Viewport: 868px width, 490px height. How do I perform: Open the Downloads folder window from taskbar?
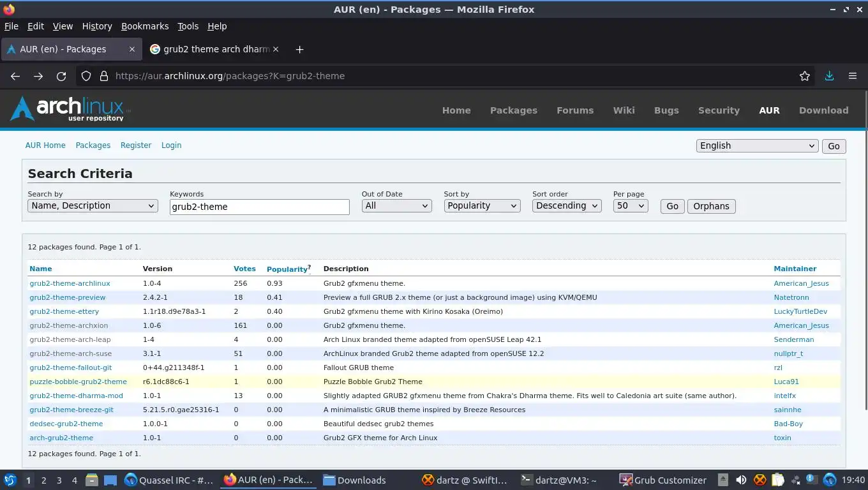(x=355, y=480)
